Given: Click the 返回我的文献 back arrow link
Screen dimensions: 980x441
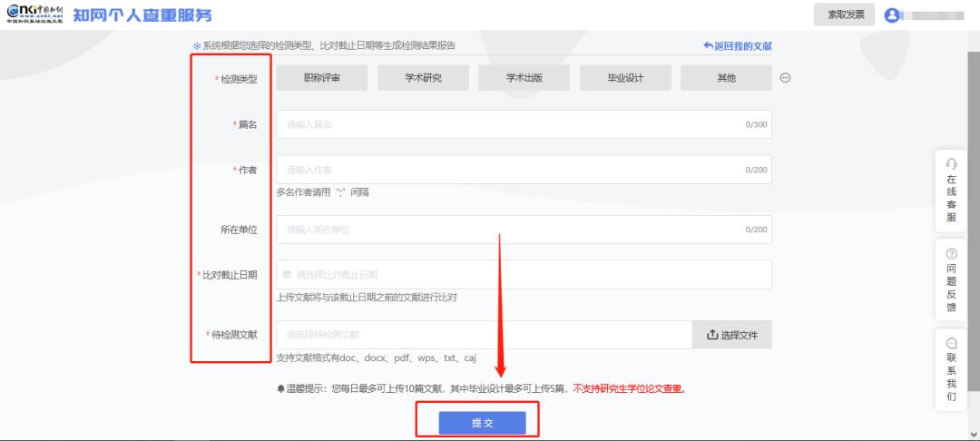Looking at the screenshot, I should tap(737, 45).
